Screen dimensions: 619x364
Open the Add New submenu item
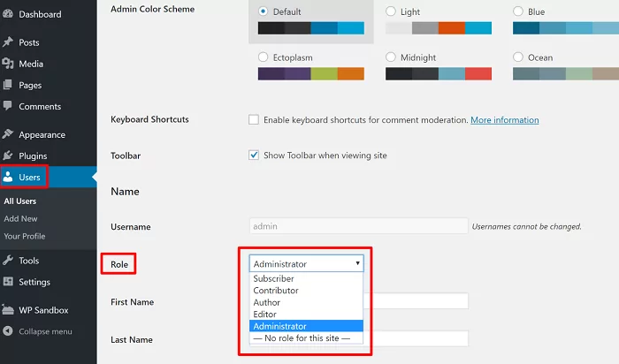(x=20, y=218)
